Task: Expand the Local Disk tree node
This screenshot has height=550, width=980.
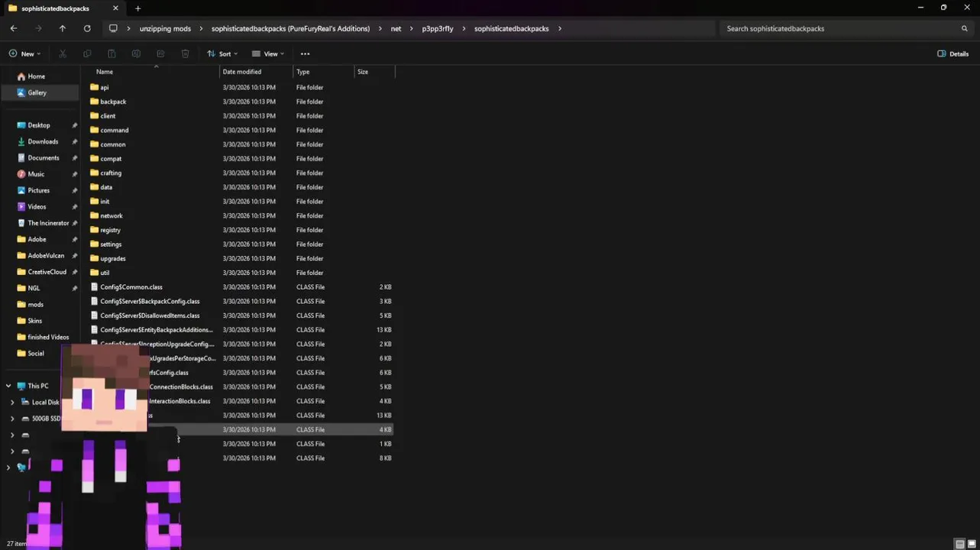Action: click(x=12, y=403)
